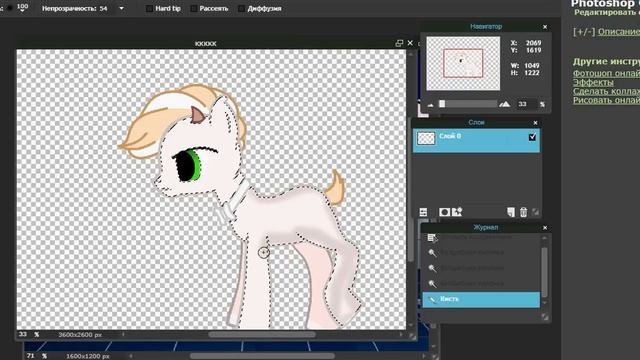Screen dimensions: 640x360
Task: Click the canvas zoom field showing 33
Action: pyautogui.click(x=23, y=334)
